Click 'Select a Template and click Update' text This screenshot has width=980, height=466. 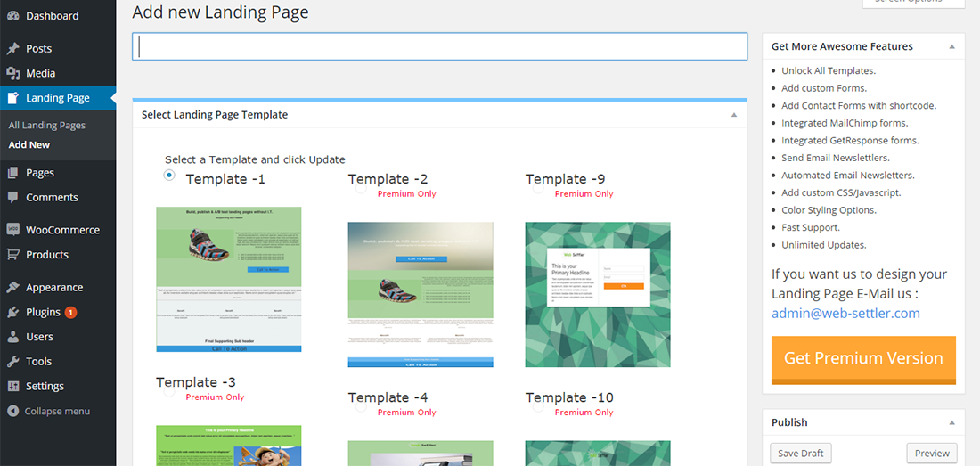point(255,159)
